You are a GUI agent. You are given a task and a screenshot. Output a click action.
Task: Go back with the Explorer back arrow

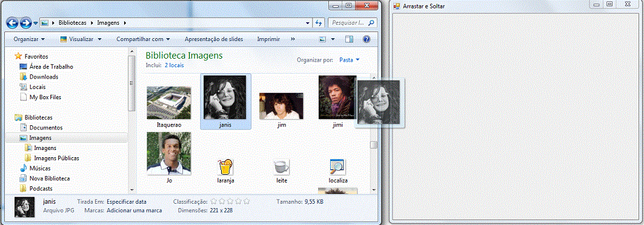12,23
